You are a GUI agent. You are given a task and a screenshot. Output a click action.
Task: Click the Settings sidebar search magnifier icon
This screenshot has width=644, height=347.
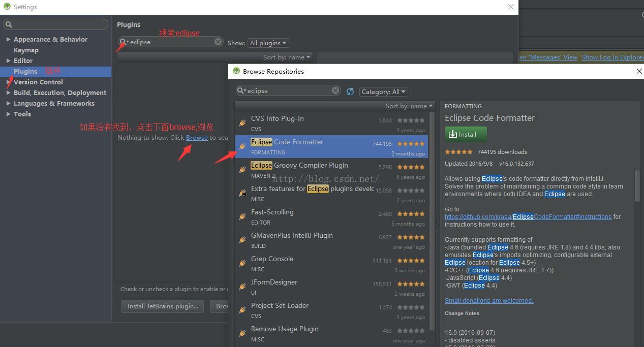coord(9,24)
